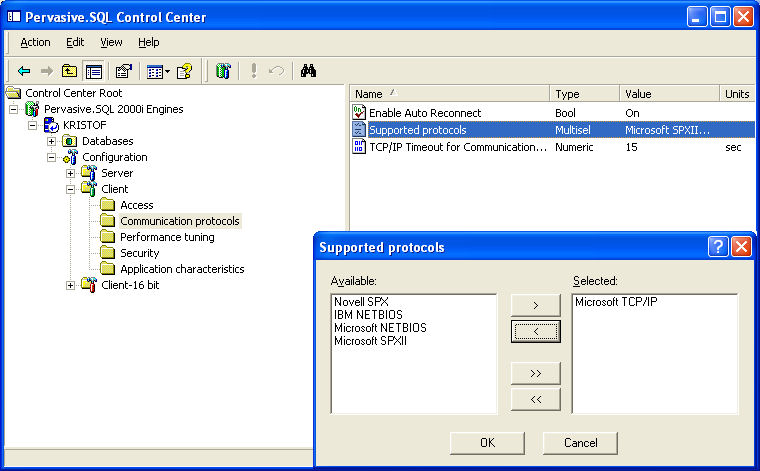Click the dialog's question mark help button
The image size is (760, 471).
pyautogui.click(x=718, y=247)
